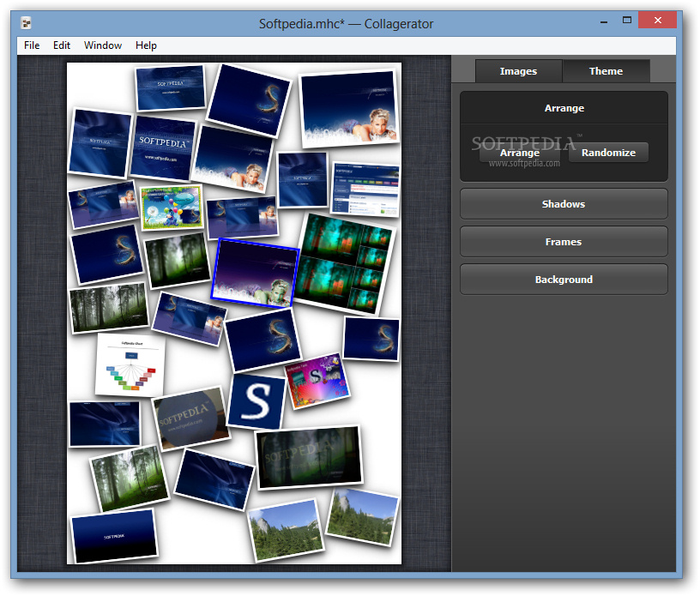Image resolution: width=700 pixels, height=596 pixels.
Task: Minimize the Collagerator window
Action: tap(604, 21)
